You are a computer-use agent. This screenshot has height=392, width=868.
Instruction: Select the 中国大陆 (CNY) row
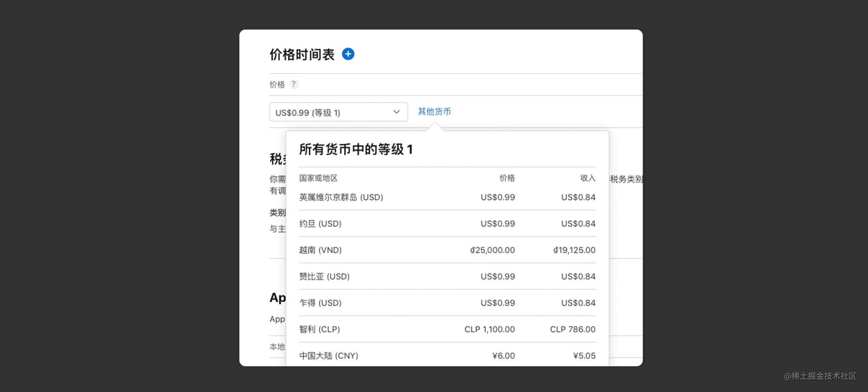click(x=447, y=356)
